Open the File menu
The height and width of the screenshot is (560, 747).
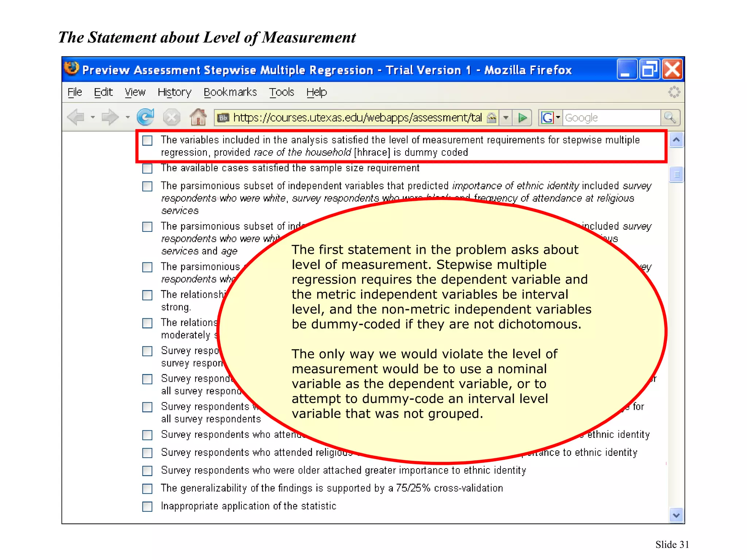[x=75, y=92]
